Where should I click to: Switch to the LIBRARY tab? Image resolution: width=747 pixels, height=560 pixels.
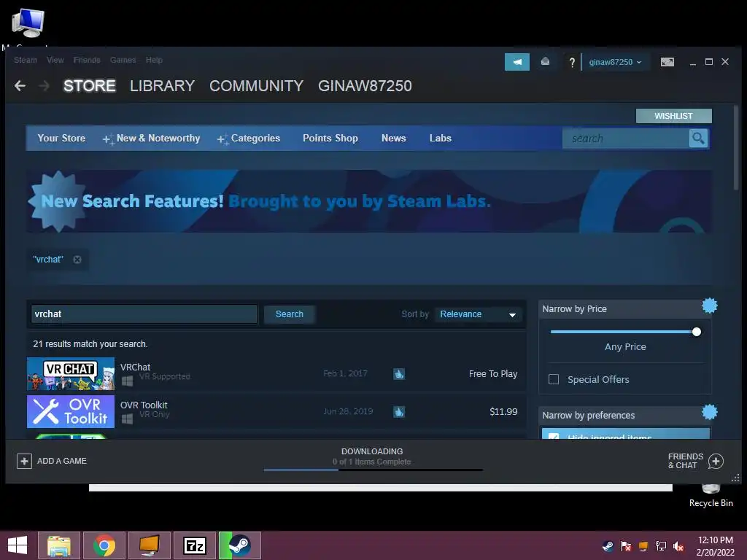[162, 86]
